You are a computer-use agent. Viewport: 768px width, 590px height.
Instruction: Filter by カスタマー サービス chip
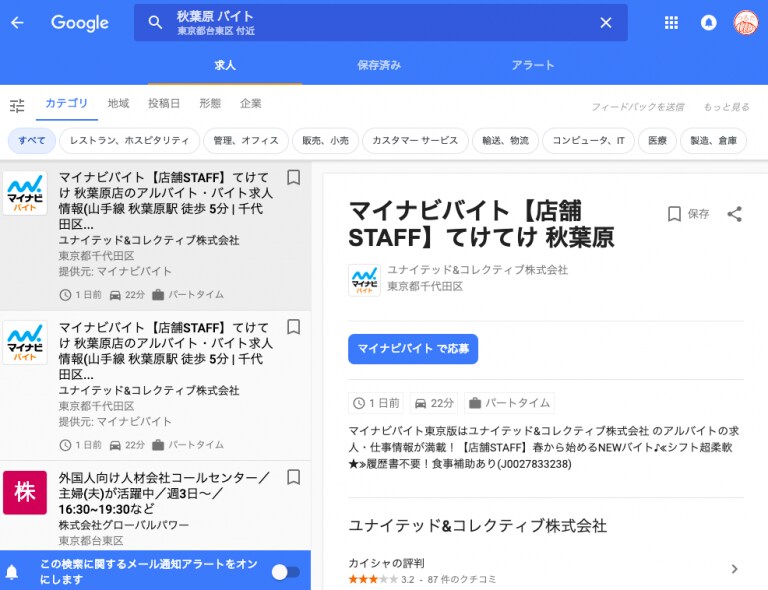pos(415,141)
